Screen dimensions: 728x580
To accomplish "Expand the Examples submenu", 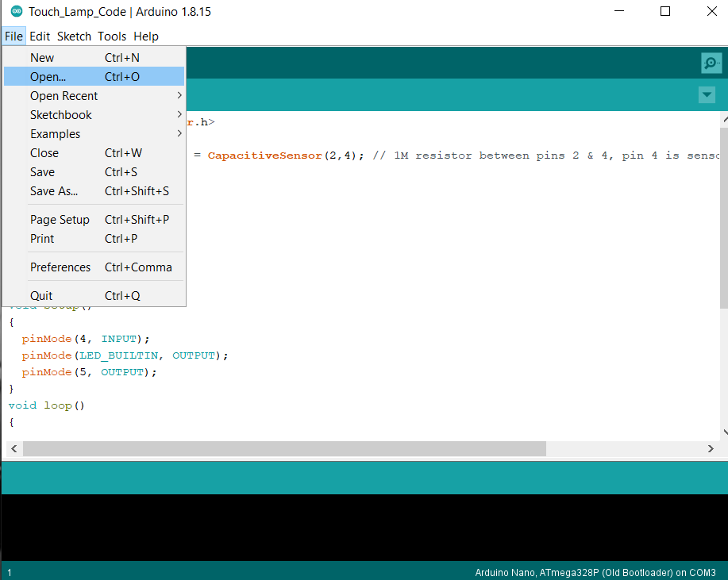I will [54, 133].
